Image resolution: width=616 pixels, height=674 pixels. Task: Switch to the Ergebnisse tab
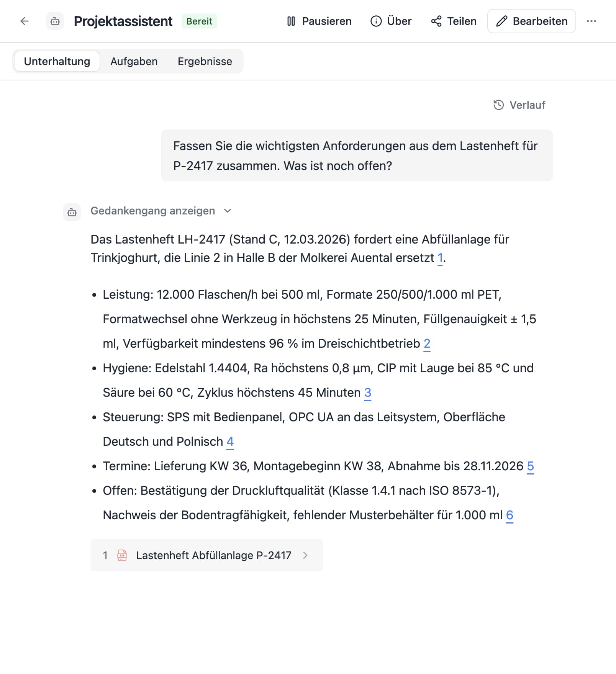205,61
